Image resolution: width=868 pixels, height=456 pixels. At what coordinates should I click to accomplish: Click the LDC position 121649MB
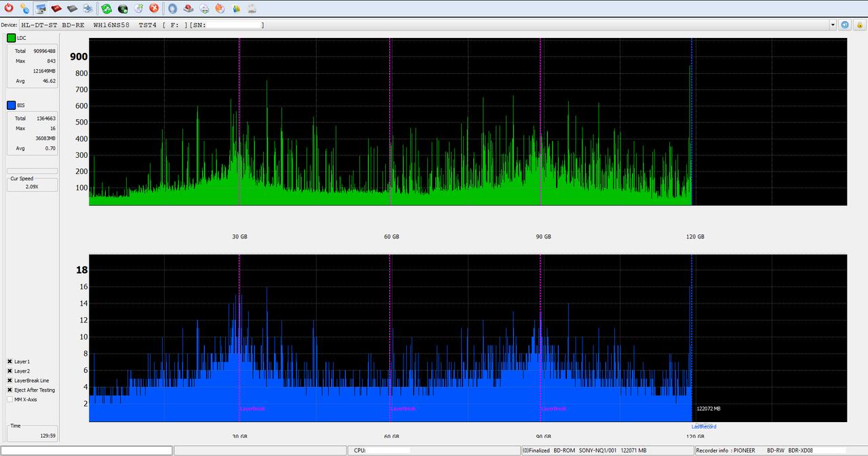click(44, 70)
